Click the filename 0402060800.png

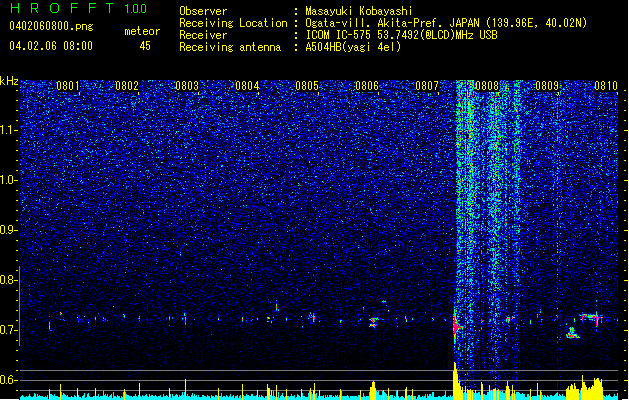(51, 26)
